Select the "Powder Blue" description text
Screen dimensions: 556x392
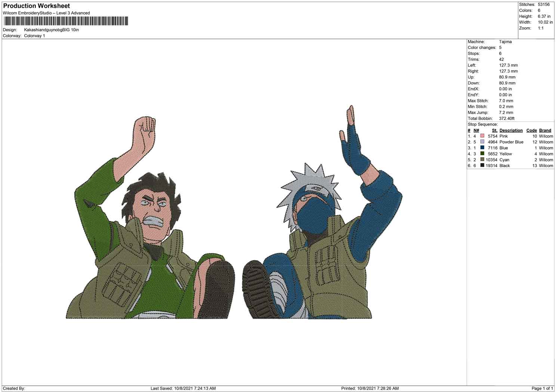511,142
